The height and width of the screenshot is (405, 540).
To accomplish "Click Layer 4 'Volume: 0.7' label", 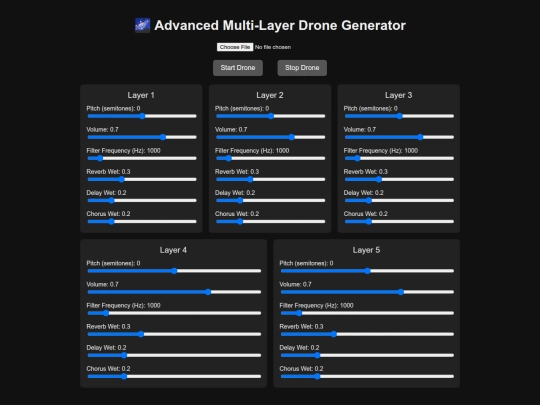I will click(102, 284).
